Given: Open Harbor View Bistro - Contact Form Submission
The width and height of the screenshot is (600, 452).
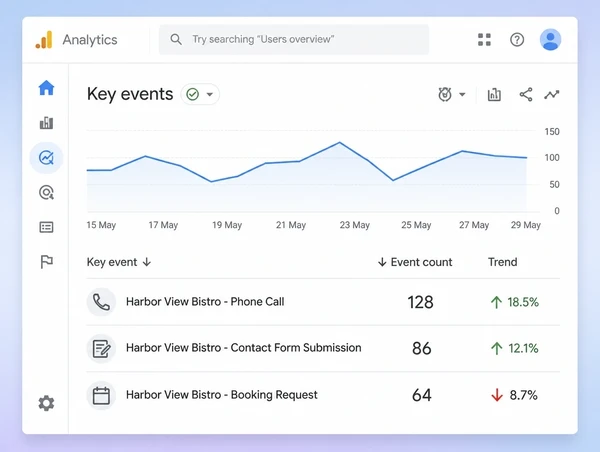Looking at the screenshot, I should click(243, 348).
